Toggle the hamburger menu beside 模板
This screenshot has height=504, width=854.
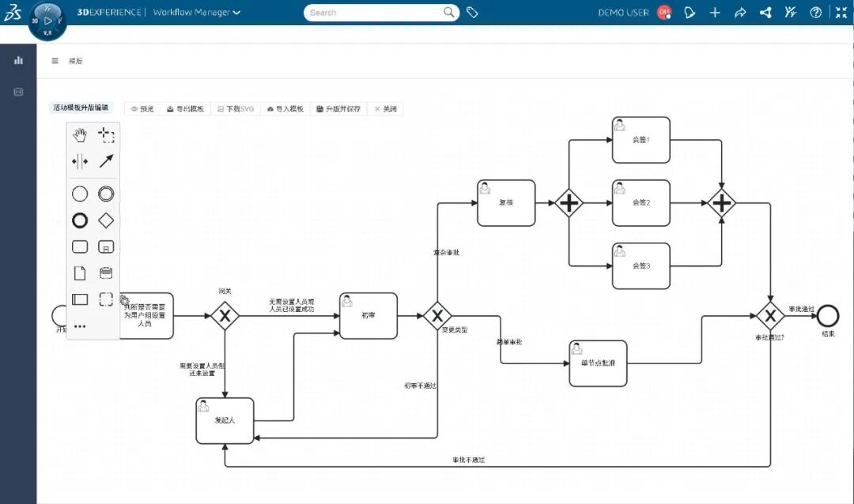pyautogui.click(x=55, y=61)
